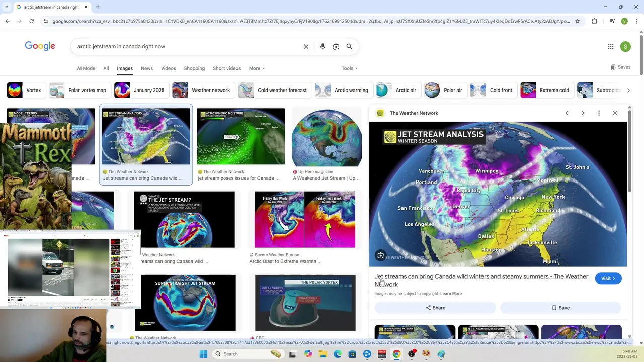
Task: Open Copilot from the taskbar
Action: [308, 354]
